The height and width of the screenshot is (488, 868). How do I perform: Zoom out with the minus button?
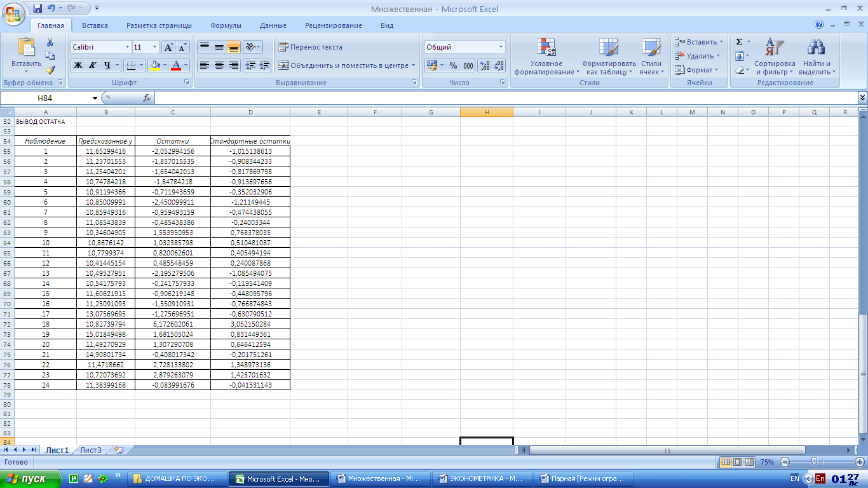pos(785,462)
